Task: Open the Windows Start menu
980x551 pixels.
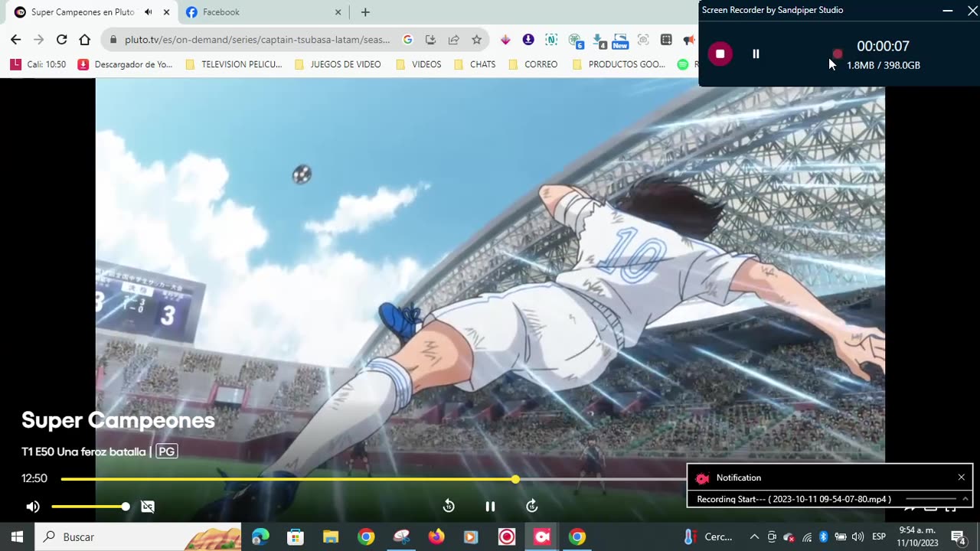Action: (17, 537)
